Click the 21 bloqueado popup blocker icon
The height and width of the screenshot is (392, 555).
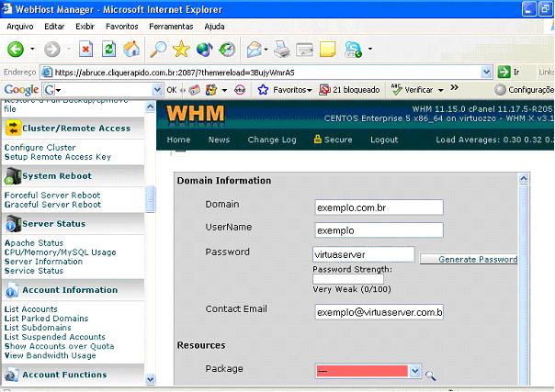pyautogui.click(x=324, y=90)
